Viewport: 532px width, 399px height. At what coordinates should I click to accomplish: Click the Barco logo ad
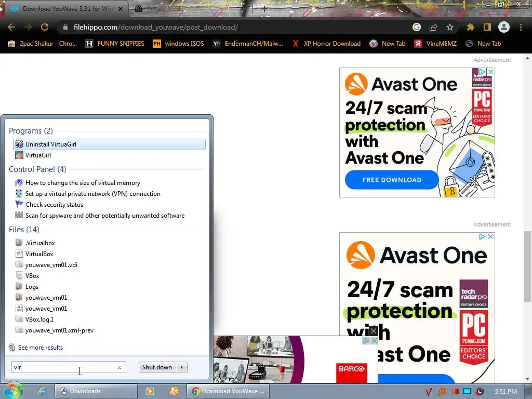(352, 373)
